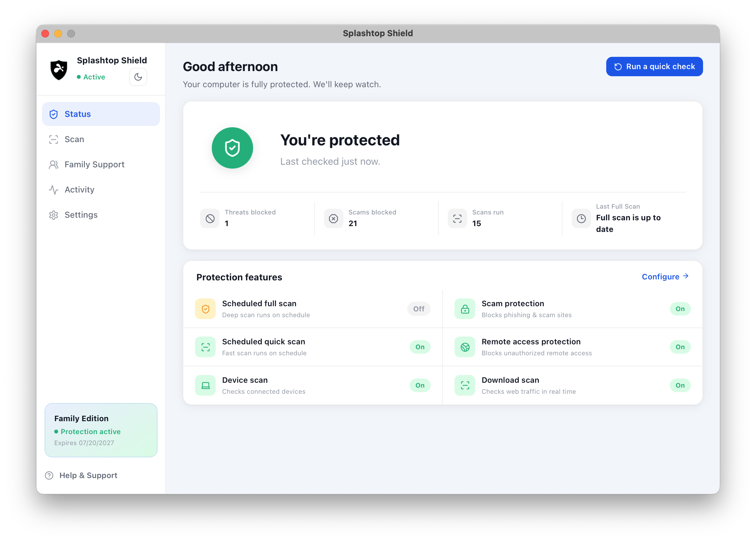Click the Help & Support question icon
Viewport: 756px width, 542px height.
(49, 475)
